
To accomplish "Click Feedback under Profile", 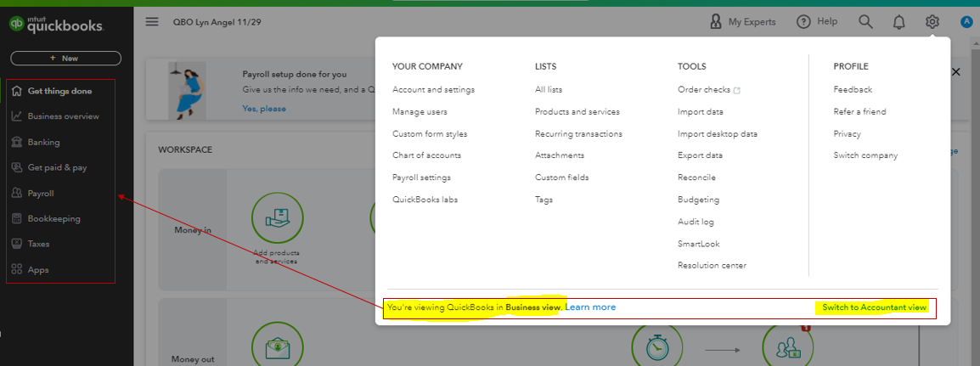I will point(853,89).
